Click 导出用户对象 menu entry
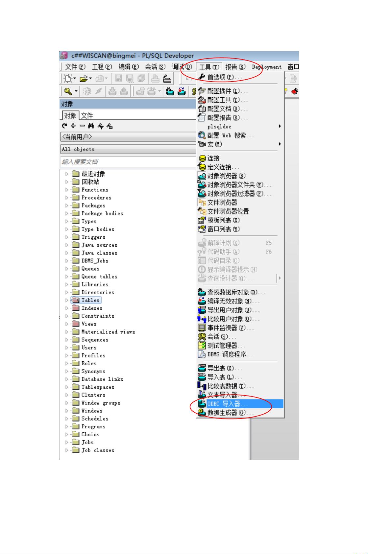 (240, 310)
